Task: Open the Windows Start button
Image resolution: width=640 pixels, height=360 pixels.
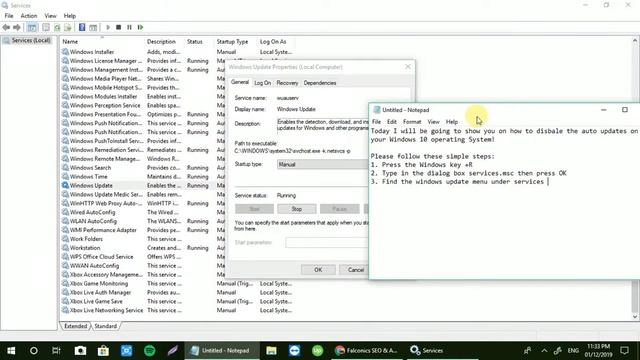Action: pos(11,351)
